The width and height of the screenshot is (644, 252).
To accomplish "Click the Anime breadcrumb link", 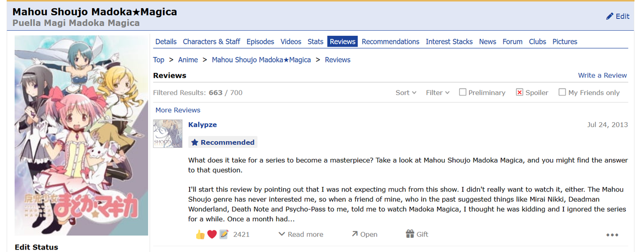I will coord(188,60).
